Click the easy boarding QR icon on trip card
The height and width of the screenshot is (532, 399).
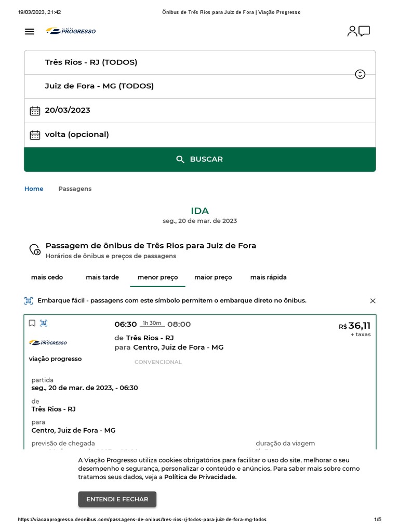click(44, 323)
